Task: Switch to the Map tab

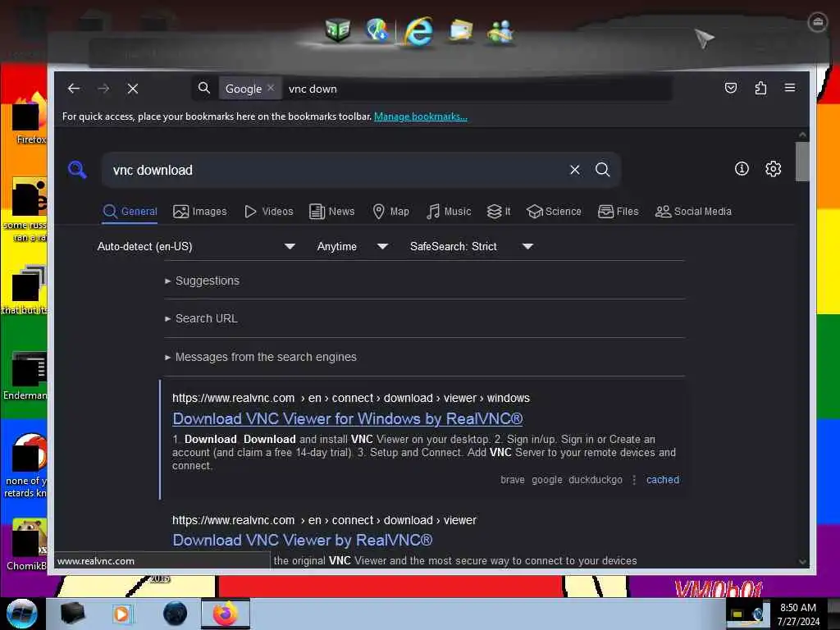Action: coord(390,212)
